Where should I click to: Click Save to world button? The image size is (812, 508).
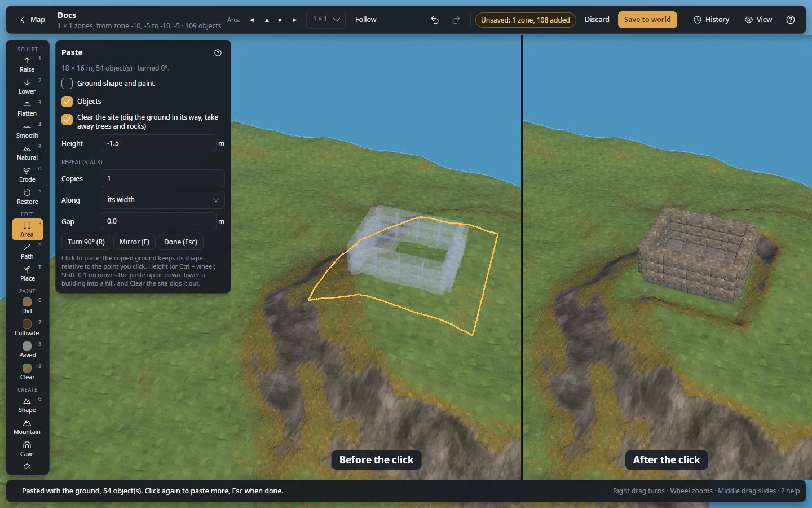(647, 20)
